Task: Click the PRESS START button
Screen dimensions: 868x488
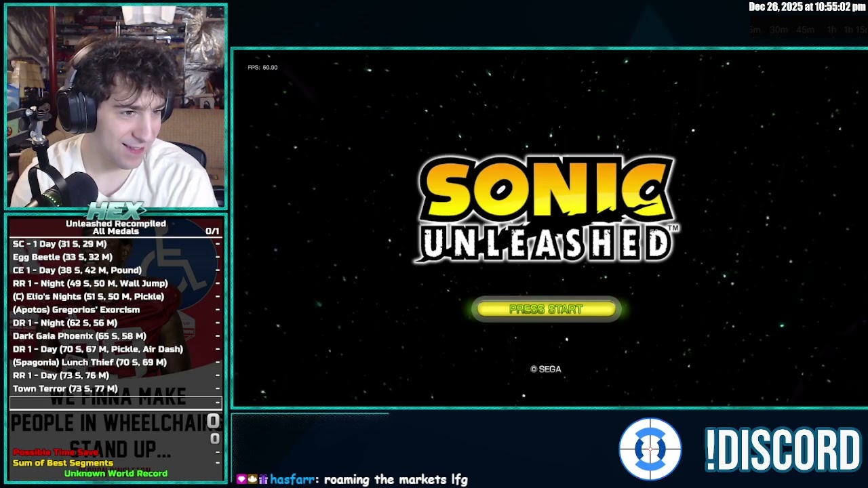Action: click(546, 309)
